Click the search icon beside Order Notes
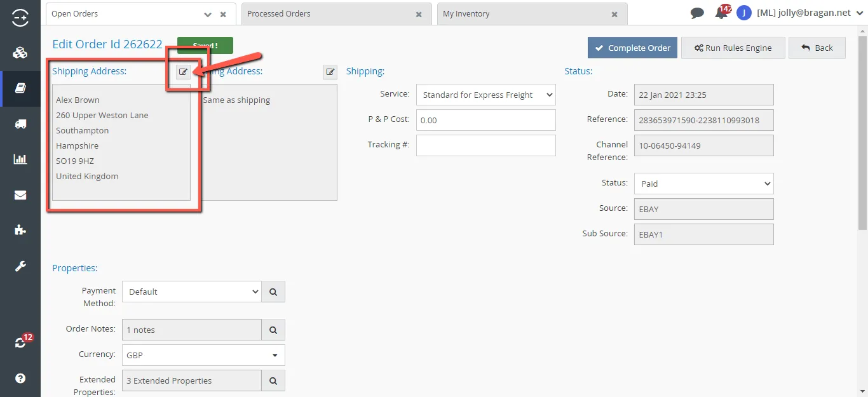 [273, 330]
